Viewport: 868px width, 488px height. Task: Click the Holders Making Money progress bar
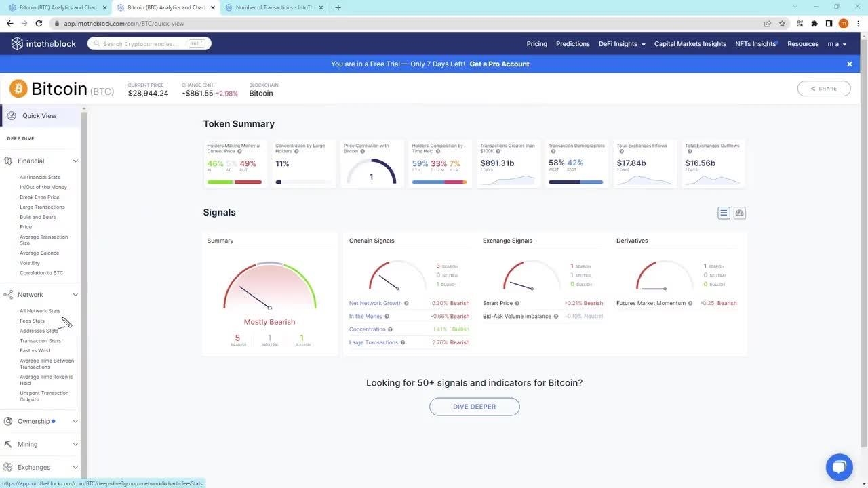coord(234,182)
